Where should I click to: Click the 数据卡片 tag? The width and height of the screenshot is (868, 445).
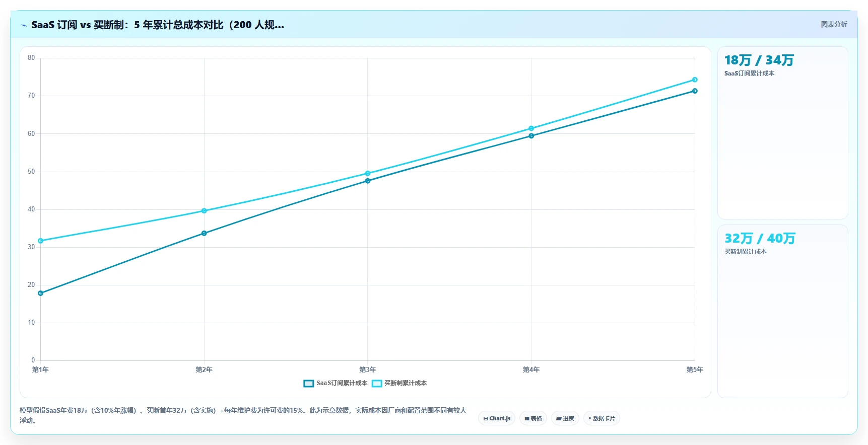pos(602,418)
